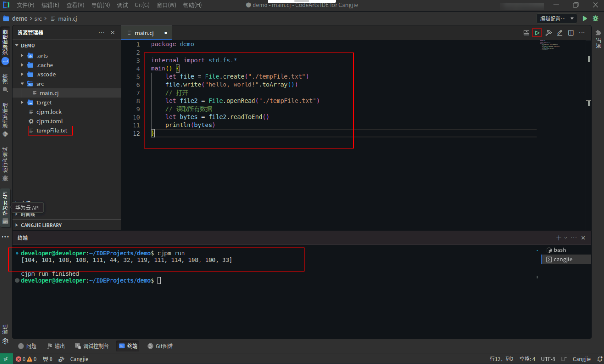
Task: Click the 行12, 列2 cursor position indicator
Action: pos(501,359)
